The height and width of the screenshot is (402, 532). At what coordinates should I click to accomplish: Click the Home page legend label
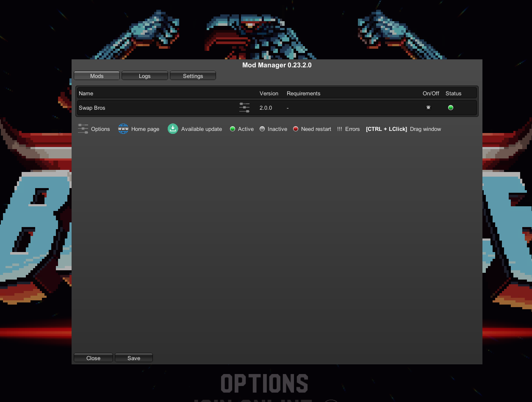pyautogui.click(x=145, y=129)
